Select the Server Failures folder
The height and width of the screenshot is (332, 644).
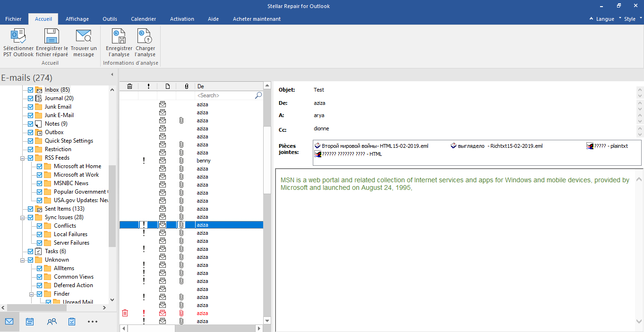tap(71, 243)
